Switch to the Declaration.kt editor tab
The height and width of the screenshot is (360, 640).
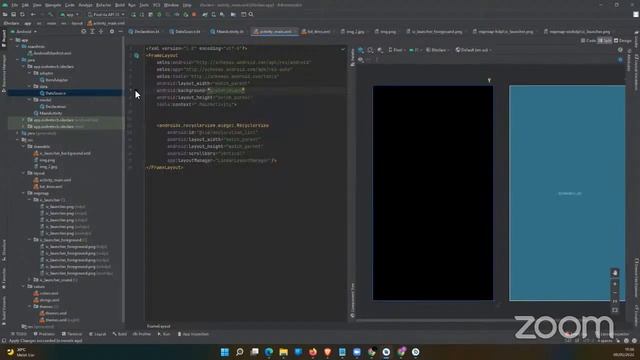[144, 31]
